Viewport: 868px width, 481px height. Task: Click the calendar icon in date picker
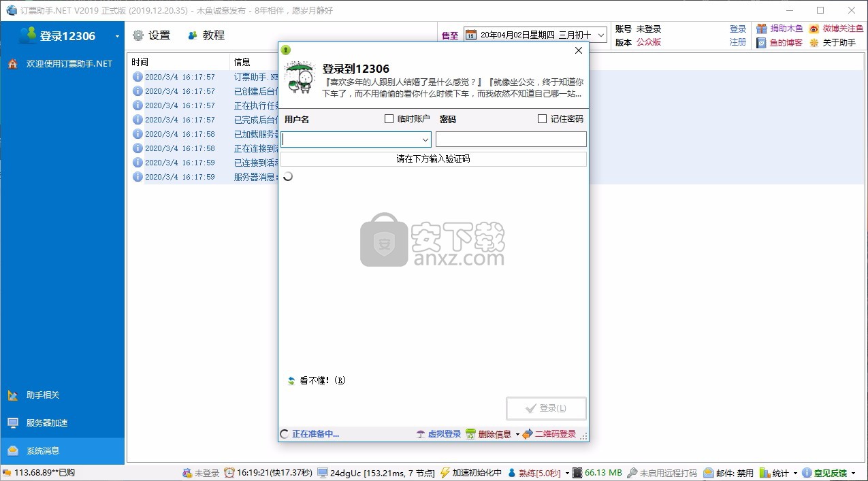click(x=470, y=35)
